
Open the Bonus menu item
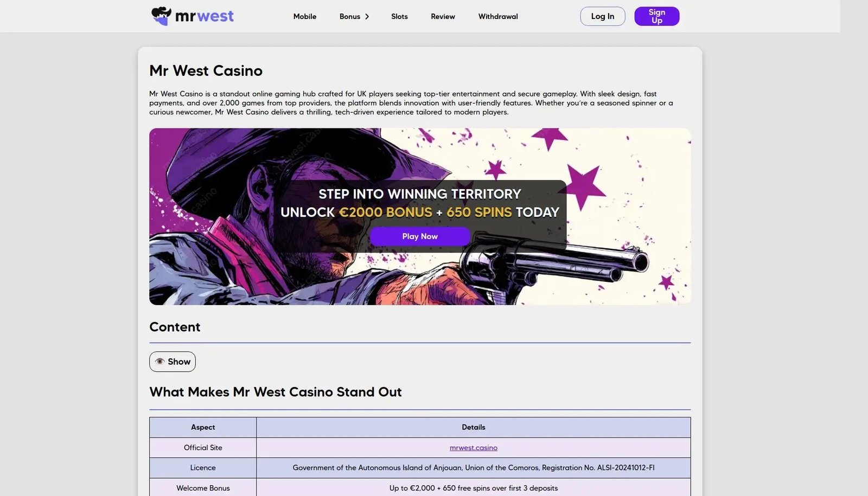(350, 16)
